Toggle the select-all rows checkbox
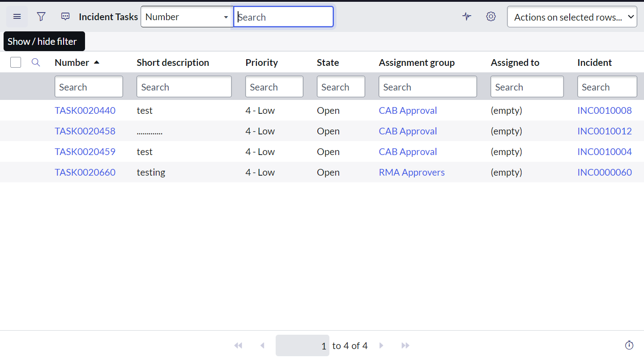Image resolution: width=644 pixels, height=358 pixels. 15,62
